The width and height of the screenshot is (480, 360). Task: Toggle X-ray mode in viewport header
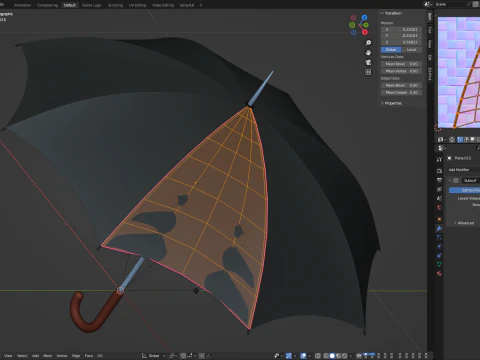click(x=317, y=356)
